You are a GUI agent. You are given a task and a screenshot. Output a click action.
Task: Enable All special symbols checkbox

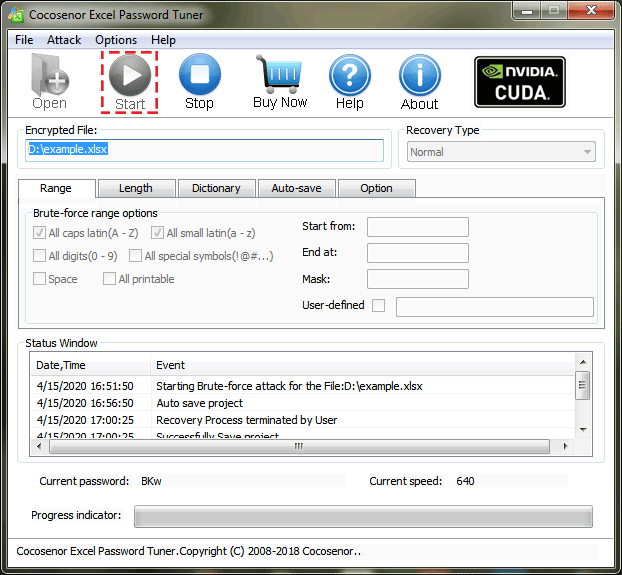point(135,256)
